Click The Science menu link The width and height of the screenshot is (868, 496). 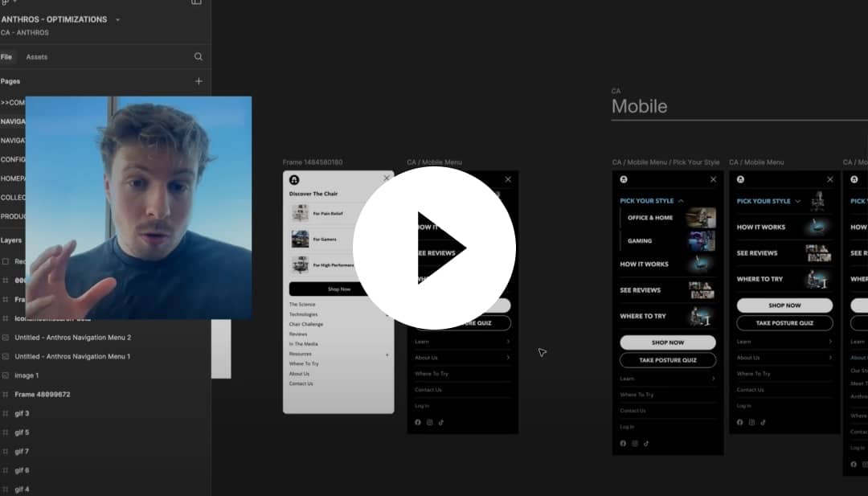point(302,305)
